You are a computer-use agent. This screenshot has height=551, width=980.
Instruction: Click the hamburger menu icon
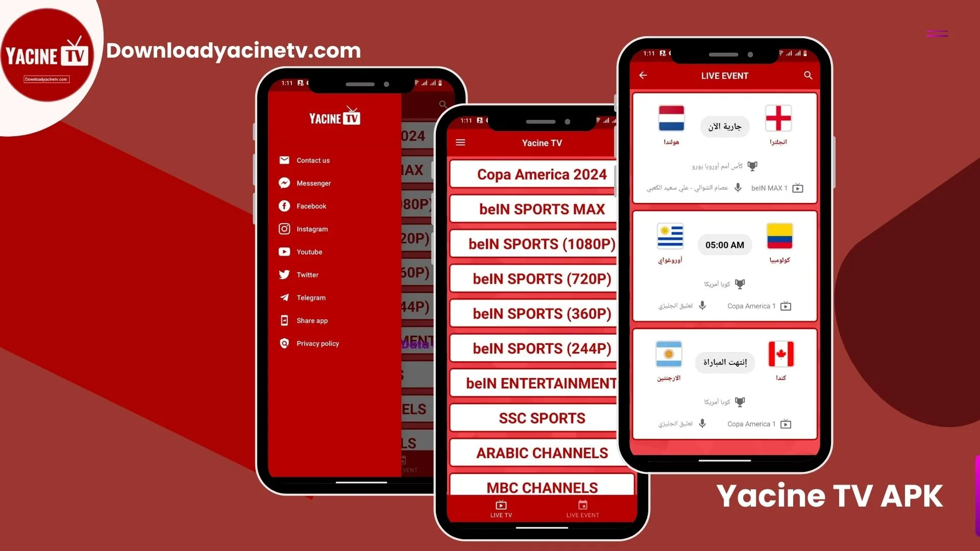(x=462, y=143)
